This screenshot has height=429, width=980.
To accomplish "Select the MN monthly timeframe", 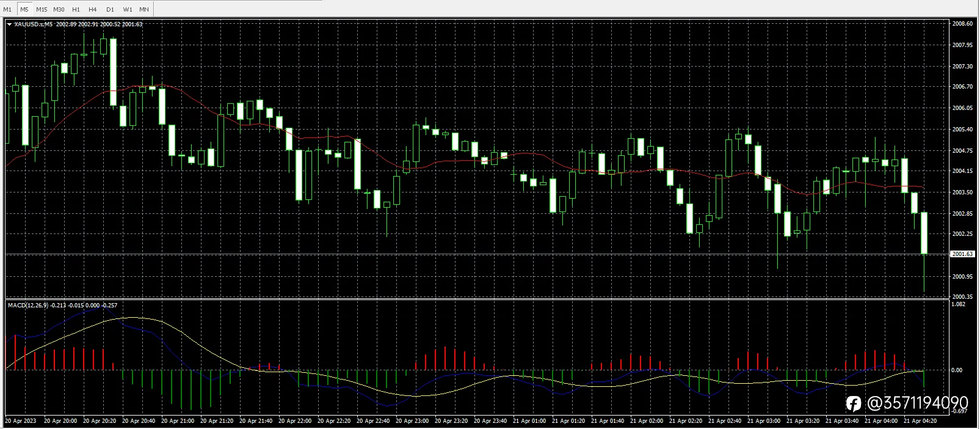I will [144, 9].
